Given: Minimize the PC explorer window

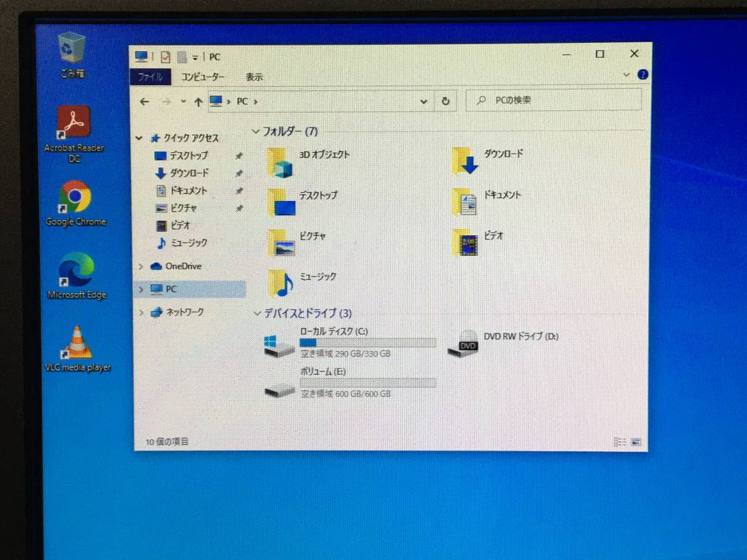Looking at the screenshot, I should pyautogui.click(x=566, y=55).
